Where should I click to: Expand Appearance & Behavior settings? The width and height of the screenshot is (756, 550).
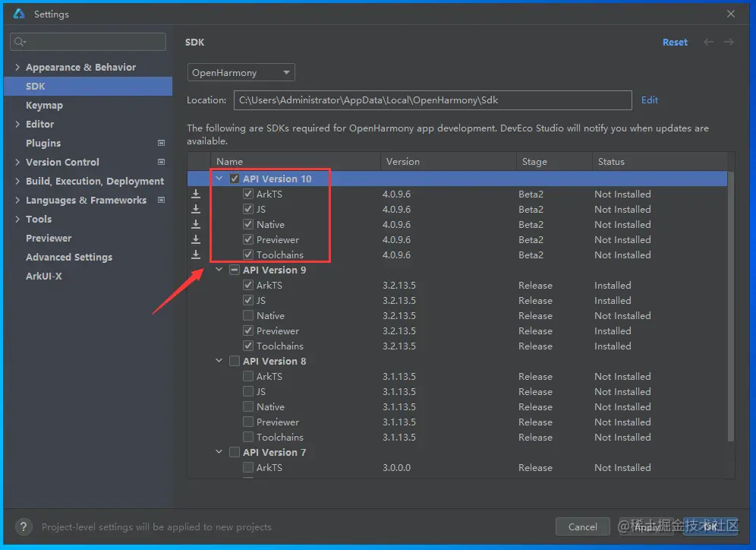pos(17,67)
